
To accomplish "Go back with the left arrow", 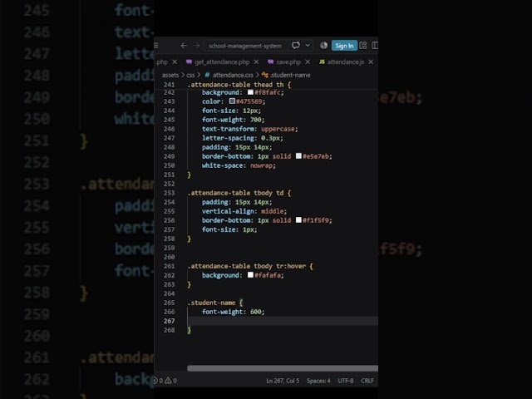I will point(184,46).
